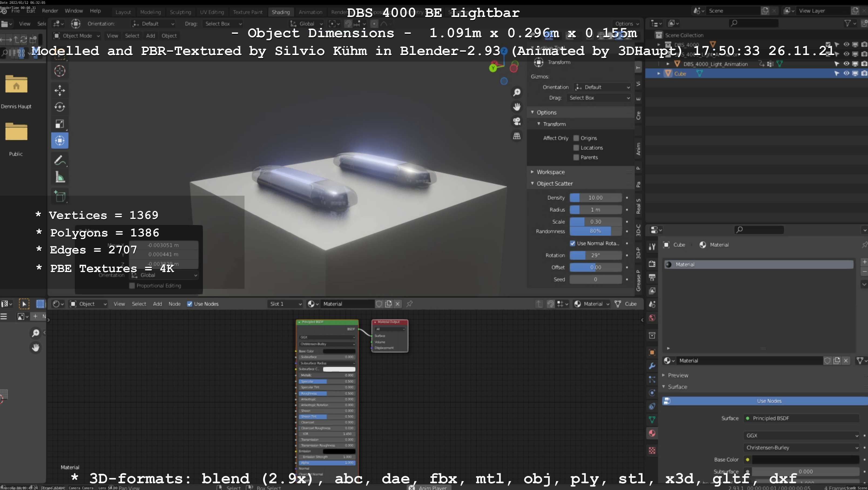The height and width of the screenshot is (490, 868).
Task: Click the viewport pan hand icon
Action: pos(516,107)
